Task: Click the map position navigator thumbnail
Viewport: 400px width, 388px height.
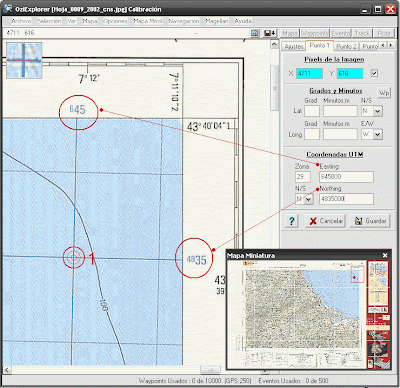Action: click(24, 60)
